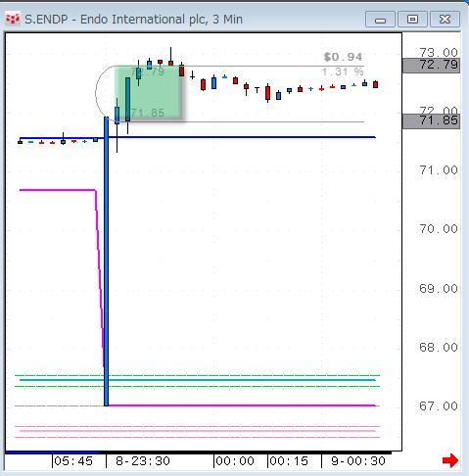Click the 67.00 price axis label
Screen dimensions: 469x476
tap(439, 406)
